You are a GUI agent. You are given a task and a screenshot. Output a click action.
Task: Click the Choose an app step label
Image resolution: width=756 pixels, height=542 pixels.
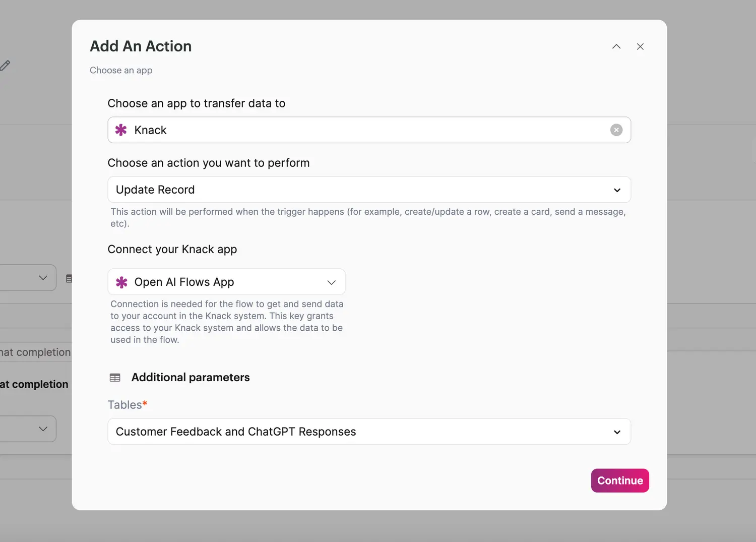pyautogui.click(x=121, y=70)
